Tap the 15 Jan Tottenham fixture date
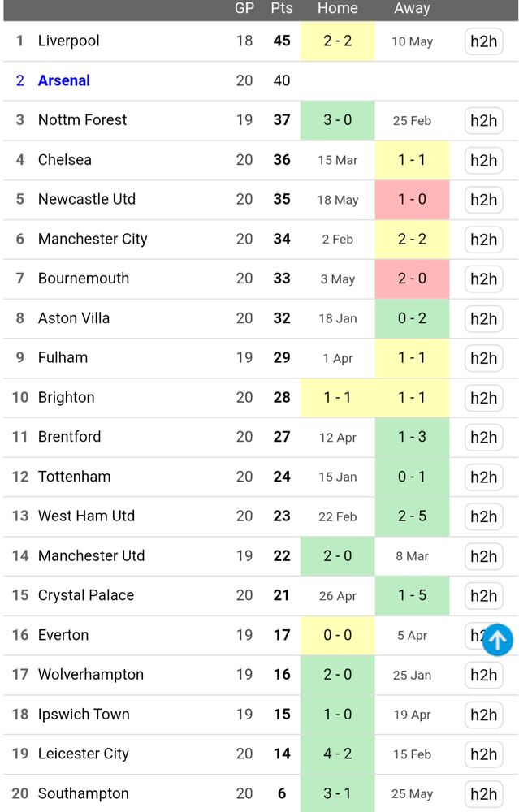The height and width of the screenshot is (812, 519). [x=338, y=477]
